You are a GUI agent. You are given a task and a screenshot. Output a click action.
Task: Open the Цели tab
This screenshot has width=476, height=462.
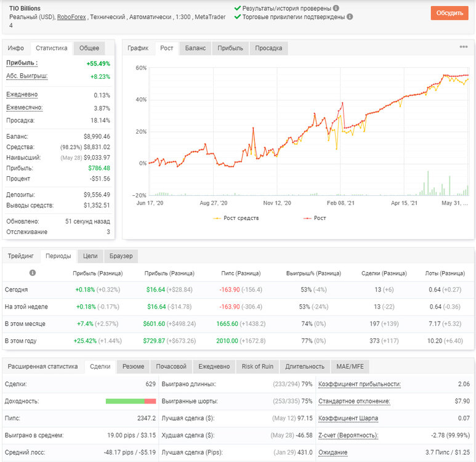91,256
